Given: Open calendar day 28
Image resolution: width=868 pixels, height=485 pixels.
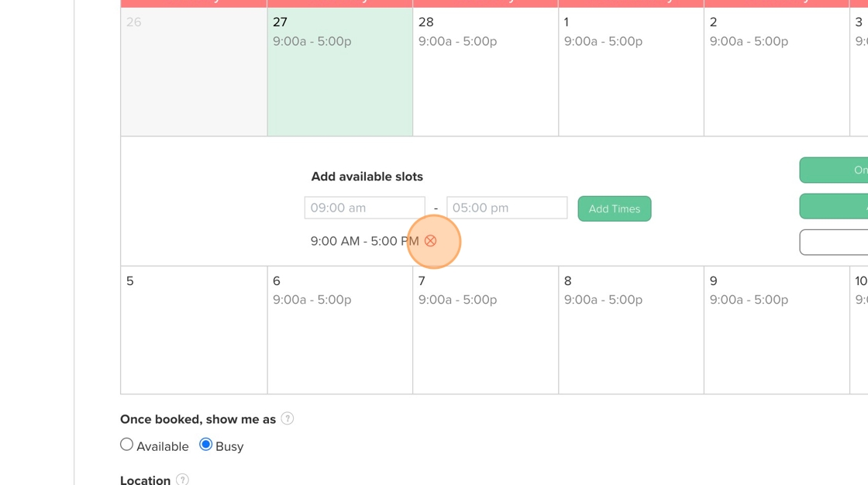Looking at the screenshot, I should point(485,72).
